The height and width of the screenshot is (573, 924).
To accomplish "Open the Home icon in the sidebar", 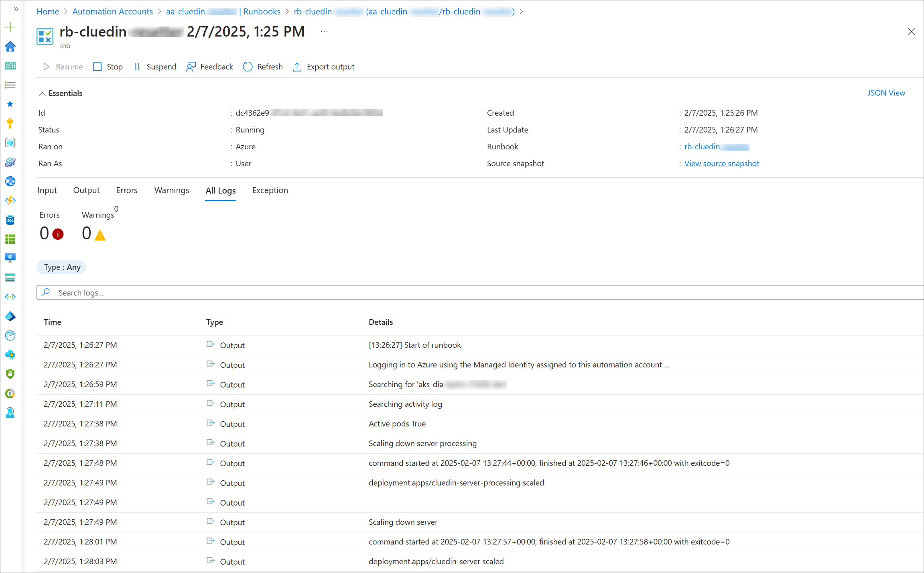I will (10, 47).
